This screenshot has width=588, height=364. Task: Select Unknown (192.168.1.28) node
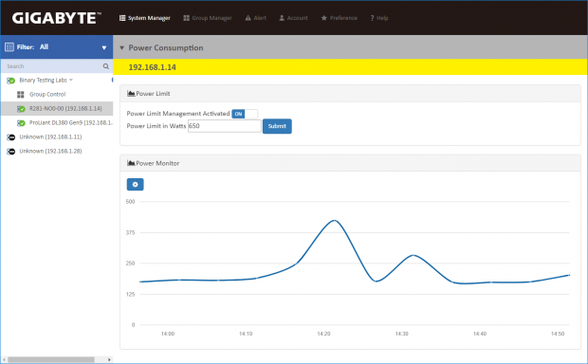[x=50, y=152]
